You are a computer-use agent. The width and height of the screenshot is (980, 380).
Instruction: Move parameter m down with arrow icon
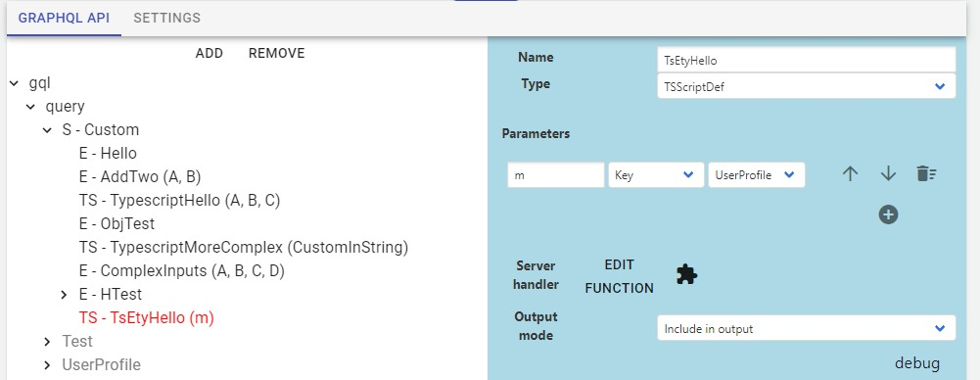(x=888, y=174)
